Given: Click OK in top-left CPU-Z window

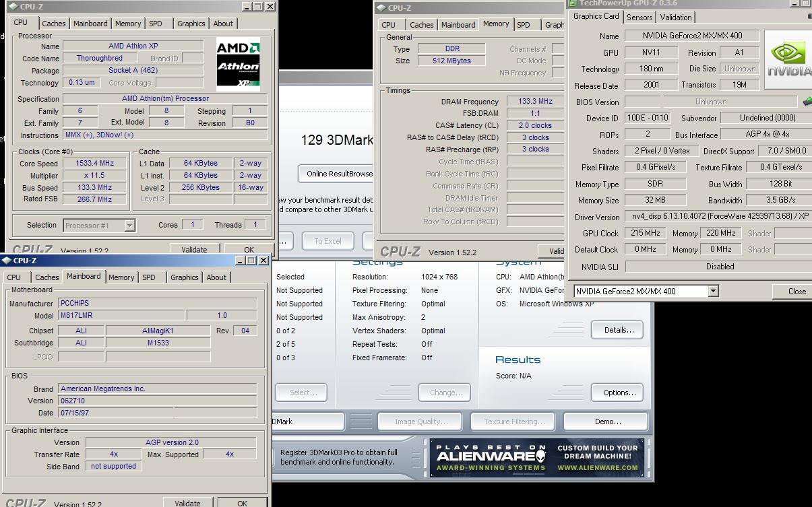Looking at the screenshot, I should pos(249,249).
